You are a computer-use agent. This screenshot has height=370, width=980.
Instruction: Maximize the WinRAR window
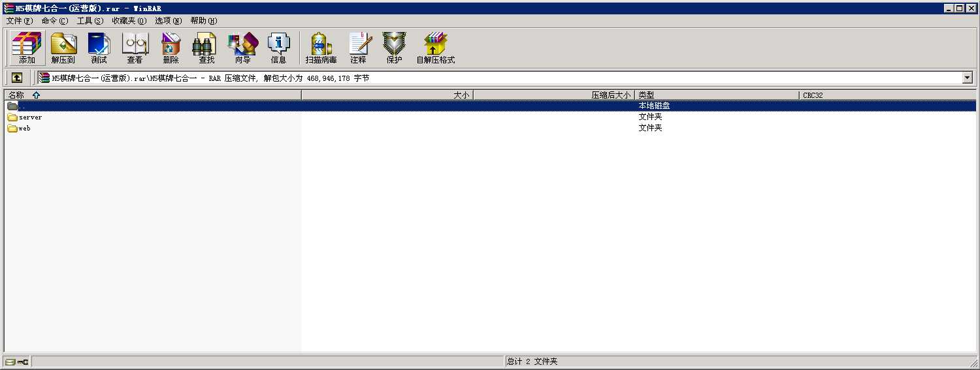tap(959, 8)
